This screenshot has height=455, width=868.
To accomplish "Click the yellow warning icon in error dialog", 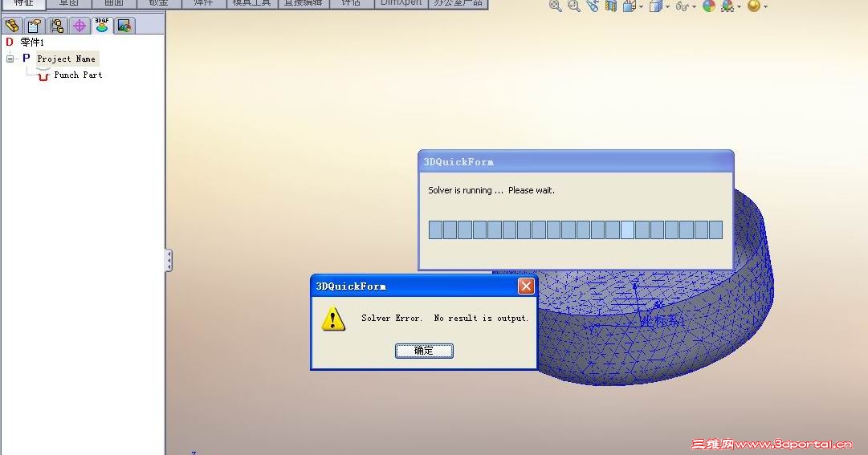I will click(x=333, y=319).
